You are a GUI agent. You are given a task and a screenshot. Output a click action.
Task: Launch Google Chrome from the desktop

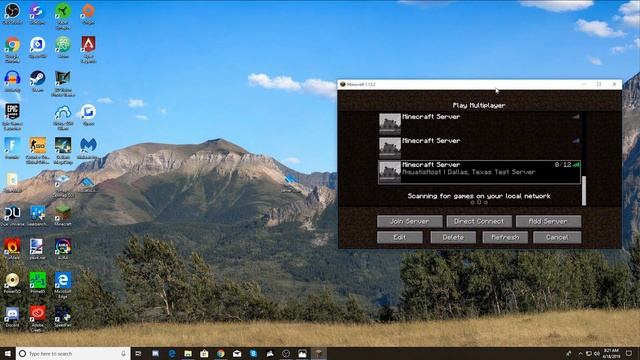[12, 49]
